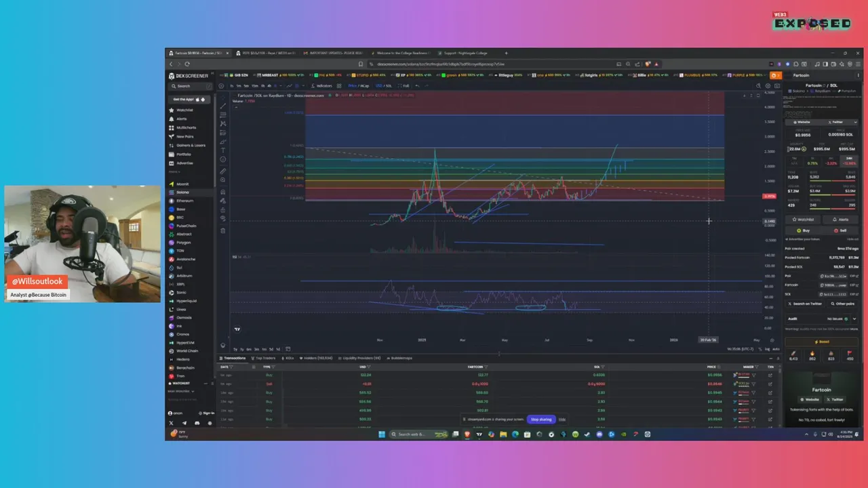Open the emoji icons tool
The image size is (868, 488).
[223, 159]
